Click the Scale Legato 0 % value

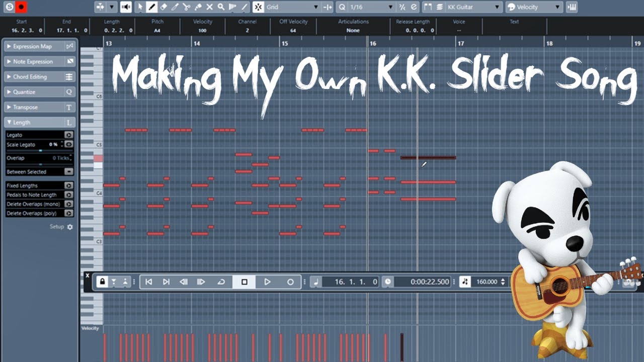click(53, 144)
